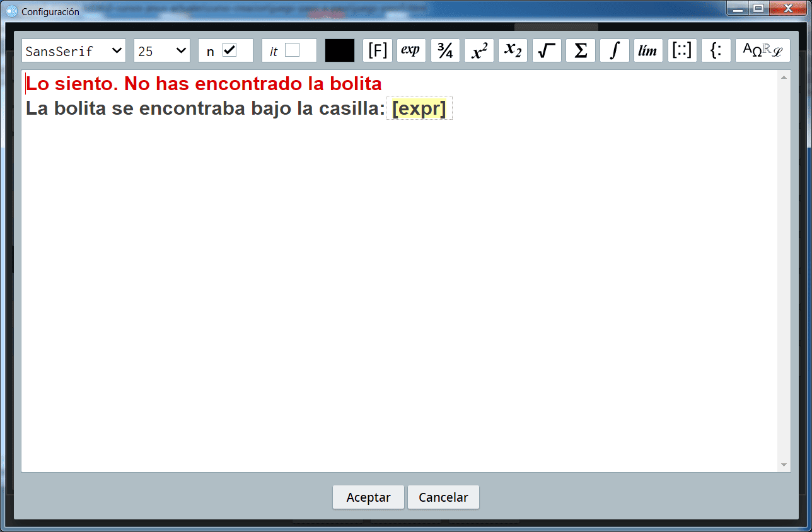Image resolution: width=812 pixels, height=532 pixels.
Task: Insert a limit using lím icon
Action: (648, 51)
